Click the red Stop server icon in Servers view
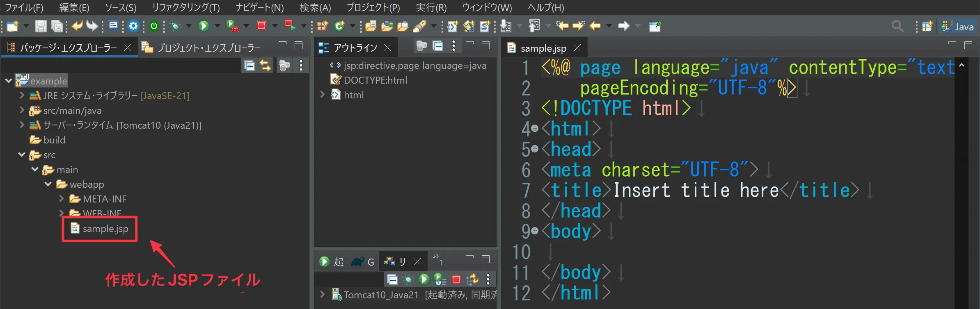The image size is (980, 309). click(x=456, y=279)
